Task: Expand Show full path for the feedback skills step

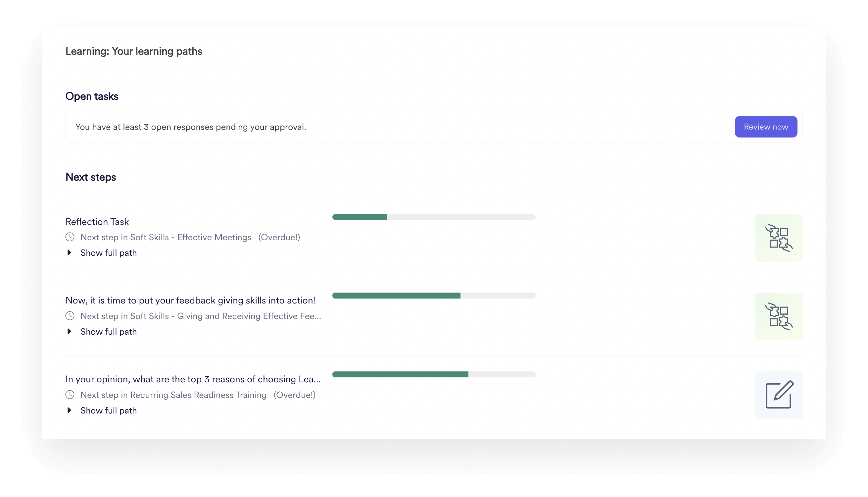Action: point(108,331)
